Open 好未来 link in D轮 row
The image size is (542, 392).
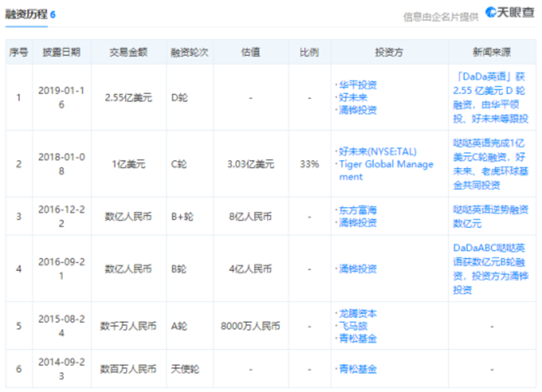coord(353,97)
